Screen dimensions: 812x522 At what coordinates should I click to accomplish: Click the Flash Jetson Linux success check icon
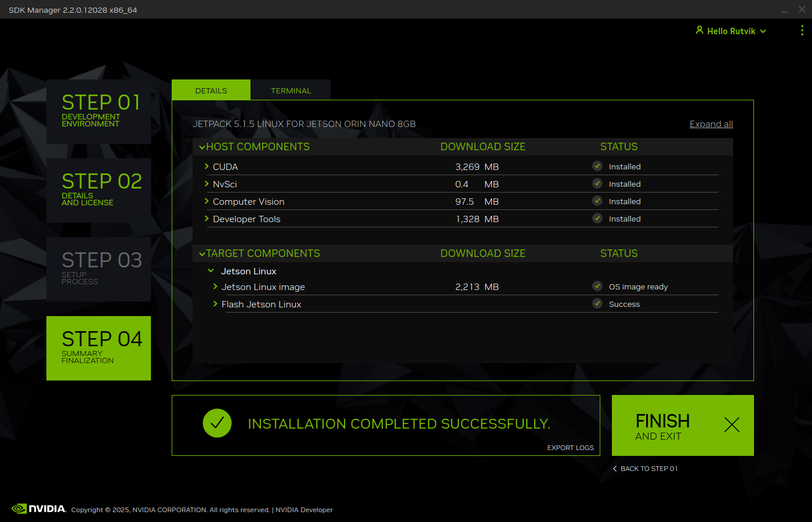tap(597, 304)
